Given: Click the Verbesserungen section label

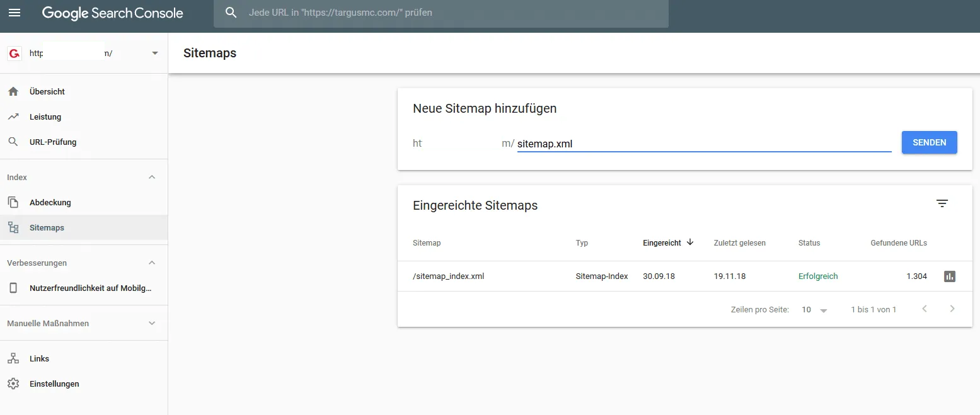Looking at the screenshot, I should (37, 263).
